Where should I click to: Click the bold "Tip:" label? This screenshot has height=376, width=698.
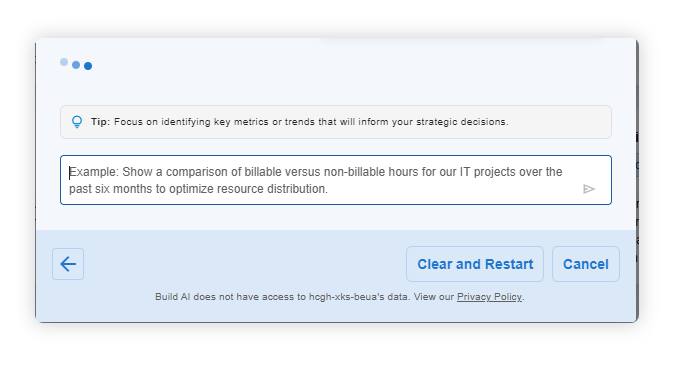point(100,122)
